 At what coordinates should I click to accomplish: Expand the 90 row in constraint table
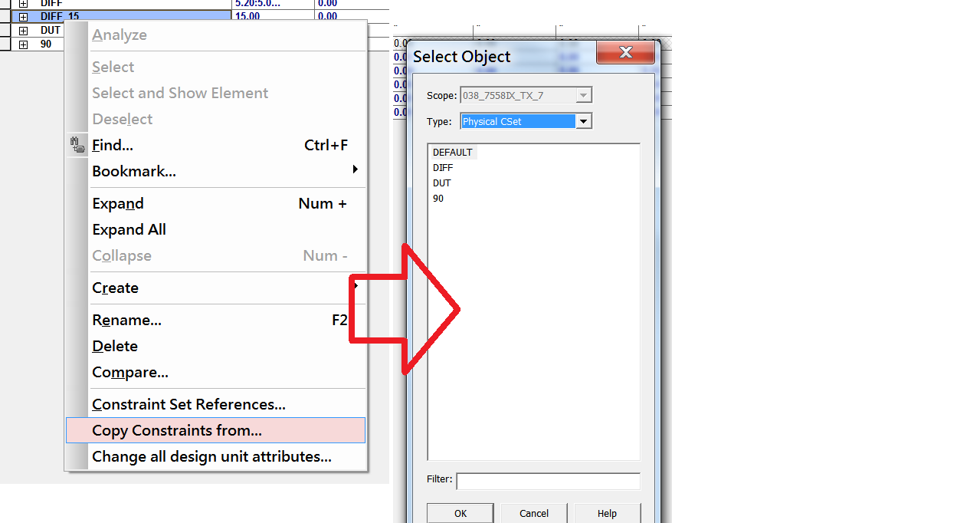23,44
